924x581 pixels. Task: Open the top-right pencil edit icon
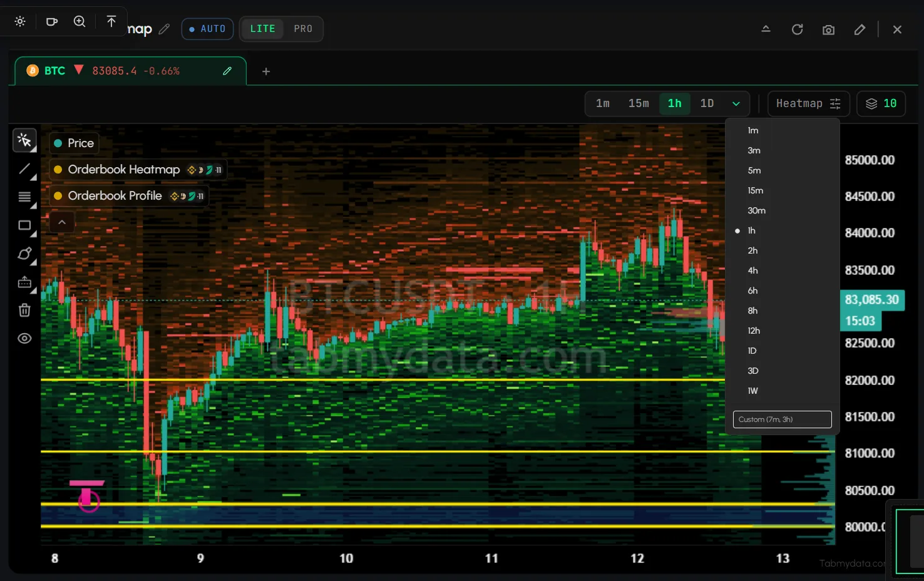860,29
